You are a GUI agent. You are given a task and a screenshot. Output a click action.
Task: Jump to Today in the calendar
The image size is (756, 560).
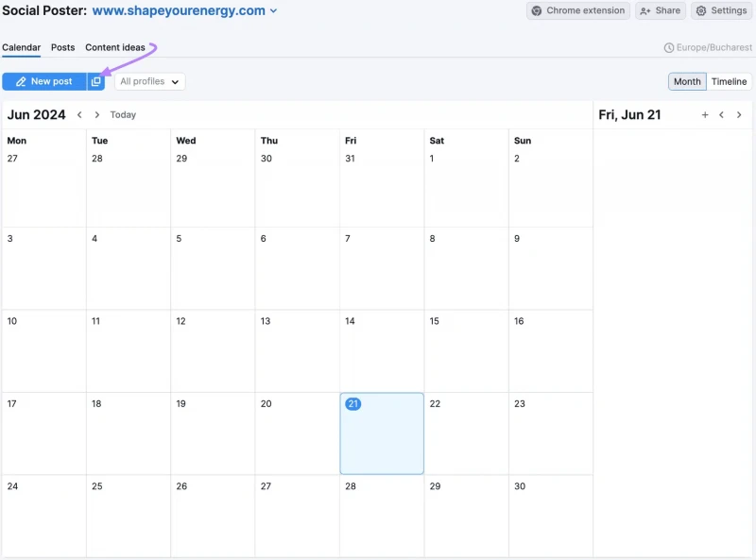tap(123, 114)
